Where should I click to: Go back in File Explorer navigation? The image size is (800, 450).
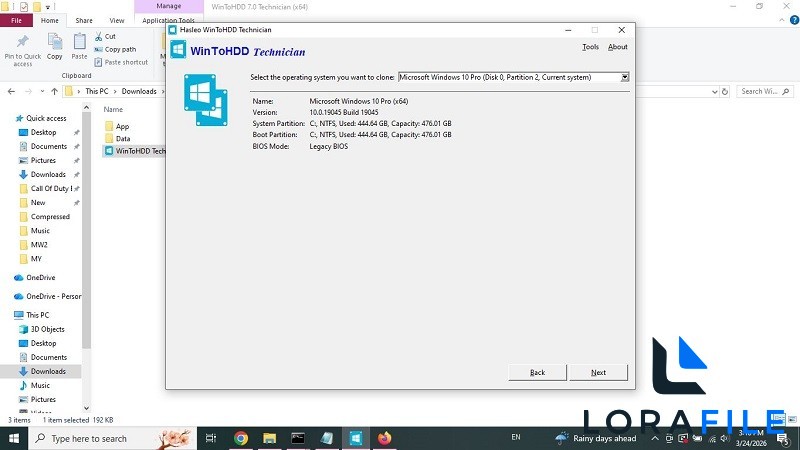[x=11, y=91]
